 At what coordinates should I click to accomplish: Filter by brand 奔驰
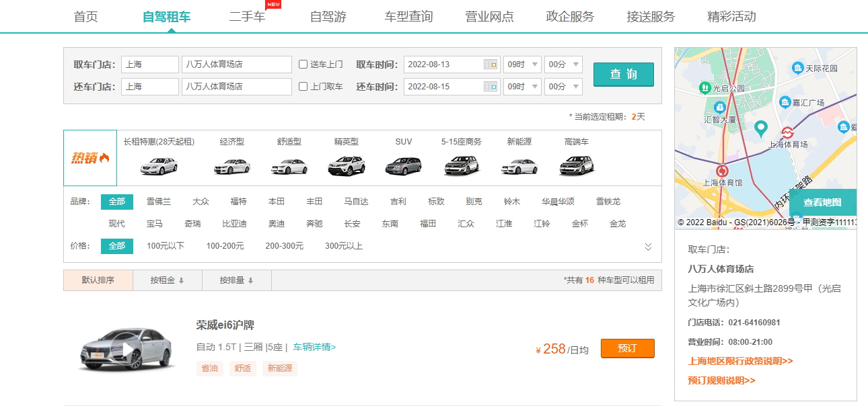click(x=314, y=224)
